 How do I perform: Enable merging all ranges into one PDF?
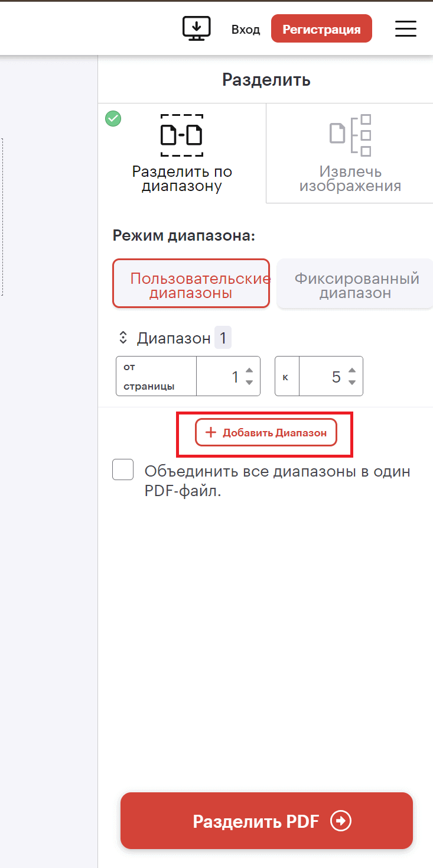(x=123, y=469)
